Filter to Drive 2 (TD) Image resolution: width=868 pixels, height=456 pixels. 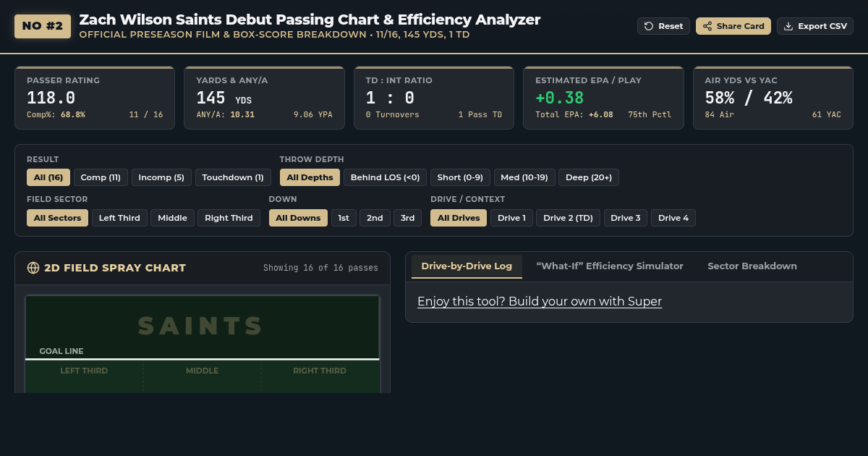568,218
